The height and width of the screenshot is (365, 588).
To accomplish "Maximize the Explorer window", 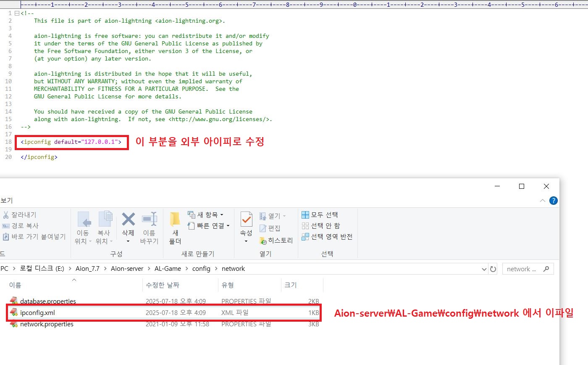I will tap(522, 186).
